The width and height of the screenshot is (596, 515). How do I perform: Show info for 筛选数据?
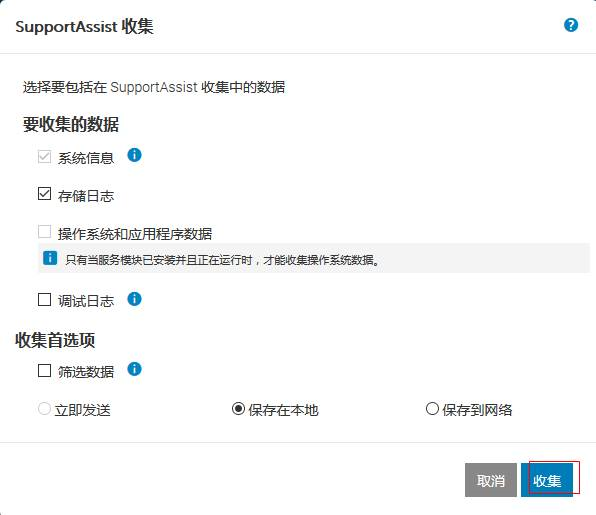click(134, 369)
